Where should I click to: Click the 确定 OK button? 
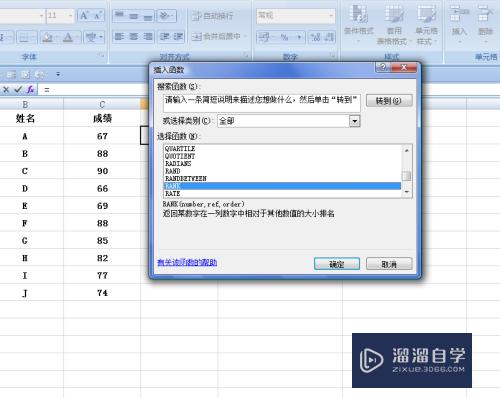[337, 264]
